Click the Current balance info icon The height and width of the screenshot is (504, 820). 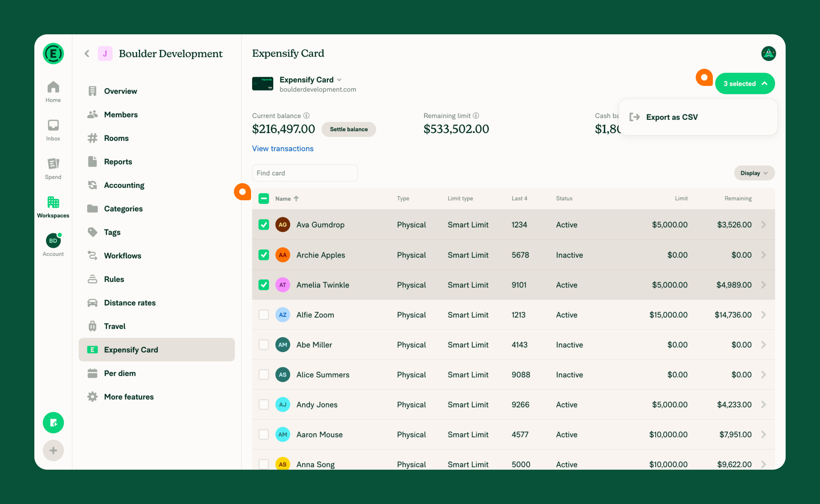[x=306, y=116]
